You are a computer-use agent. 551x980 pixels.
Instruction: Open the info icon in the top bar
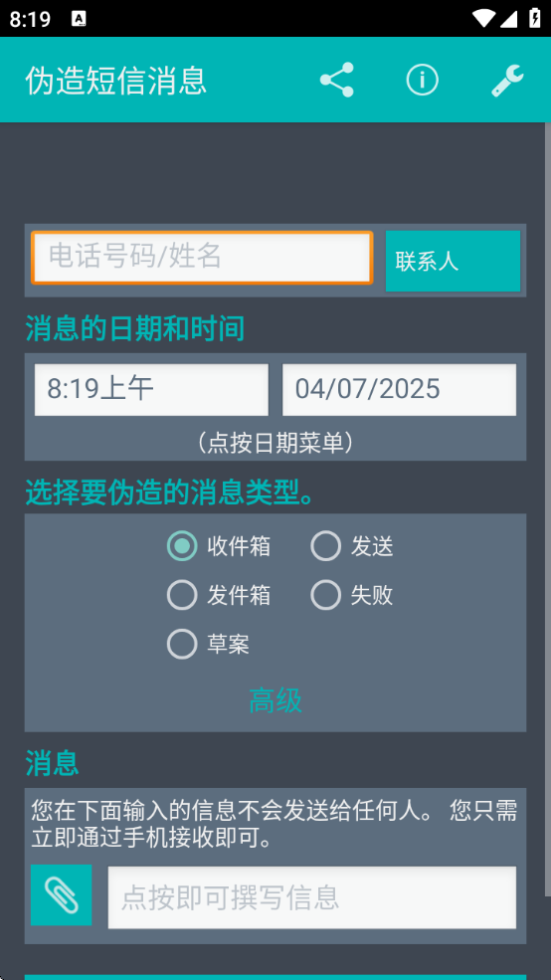pos(423,80)
